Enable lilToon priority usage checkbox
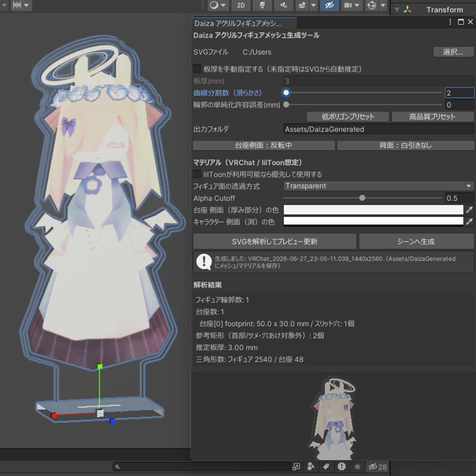 point(197,174)
